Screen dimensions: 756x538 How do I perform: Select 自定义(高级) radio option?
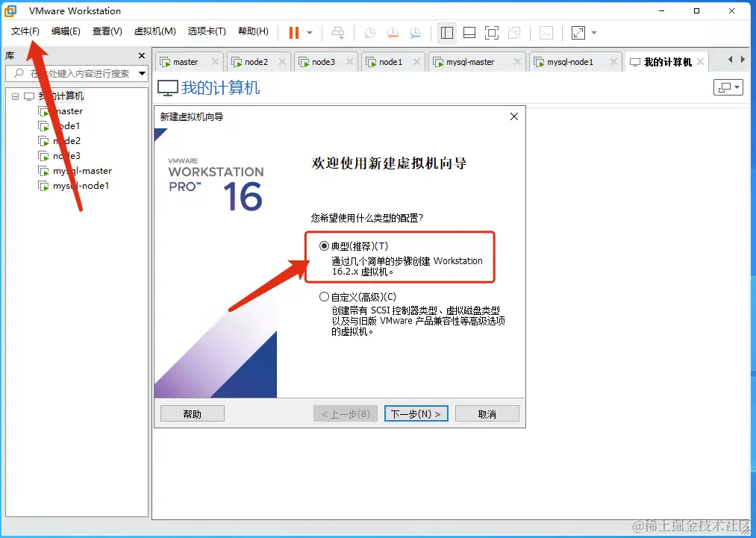[325, 297]
